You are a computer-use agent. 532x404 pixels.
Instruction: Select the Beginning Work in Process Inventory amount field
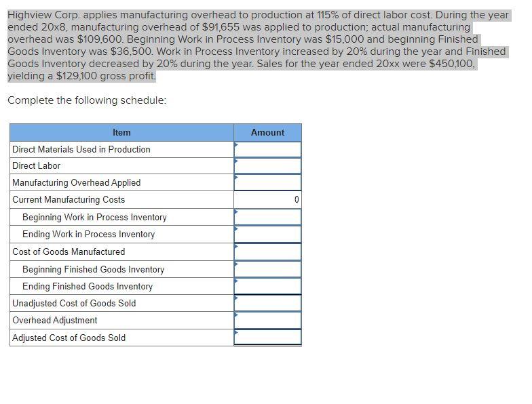coord(267,217)
